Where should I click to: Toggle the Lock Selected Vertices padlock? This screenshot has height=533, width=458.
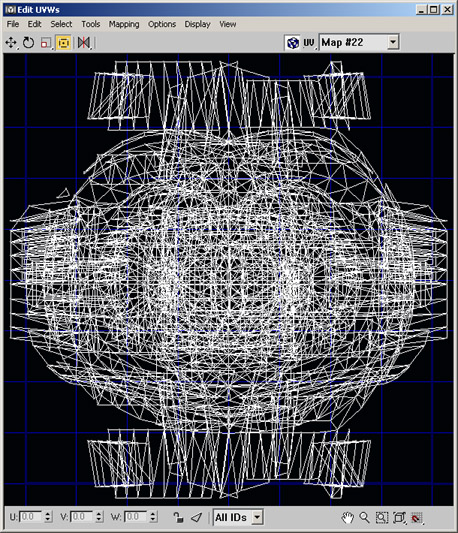[178, 517]
